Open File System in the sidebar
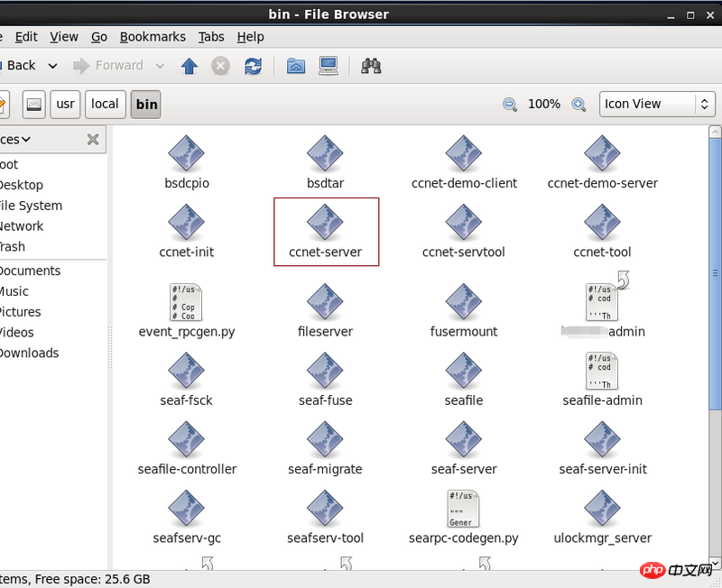Image resolution: width=722 pixels, height=588 pixels. coord(31,206)
